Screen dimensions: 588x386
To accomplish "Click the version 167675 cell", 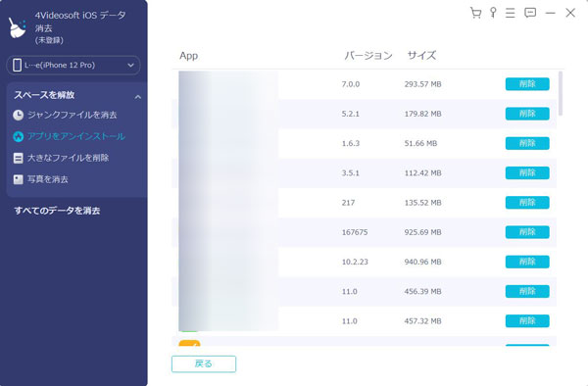I will point(355,232).
